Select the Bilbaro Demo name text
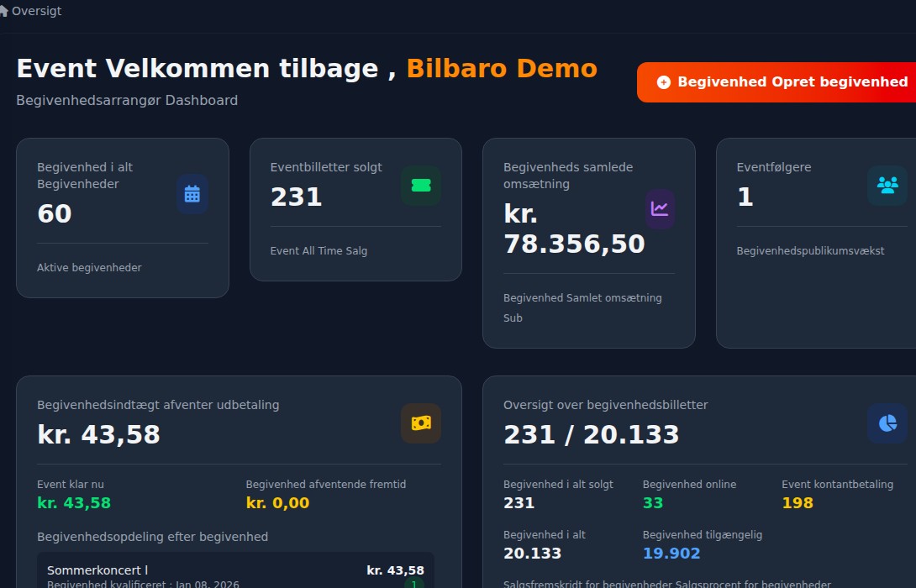 [x=502, y=68]
